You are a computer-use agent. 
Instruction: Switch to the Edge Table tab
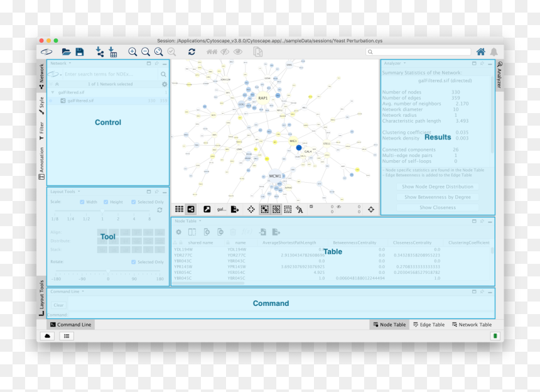429,325
